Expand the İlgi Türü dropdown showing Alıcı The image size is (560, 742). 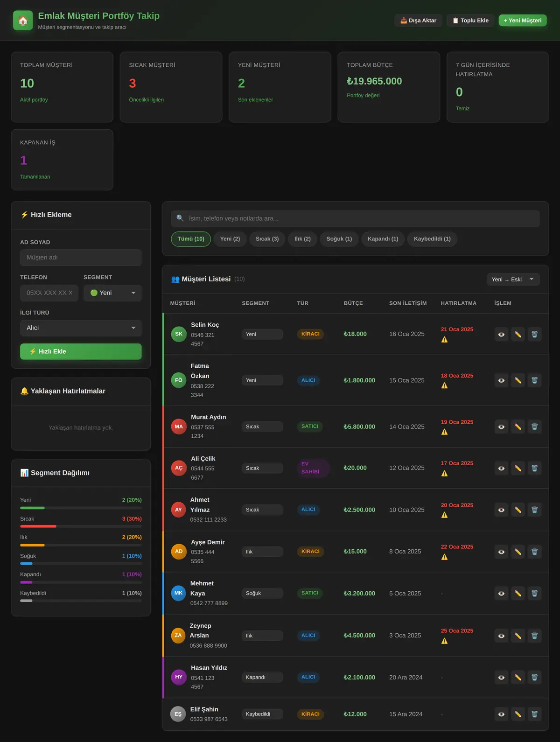pyautogui.click(x=81, y=328)
